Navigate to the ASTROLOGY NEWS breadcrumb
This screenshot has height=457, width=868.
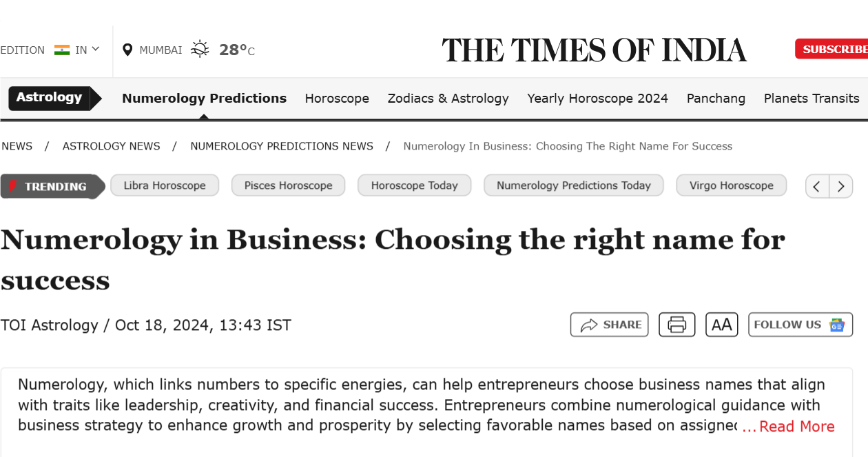click(x=112, y=145)
